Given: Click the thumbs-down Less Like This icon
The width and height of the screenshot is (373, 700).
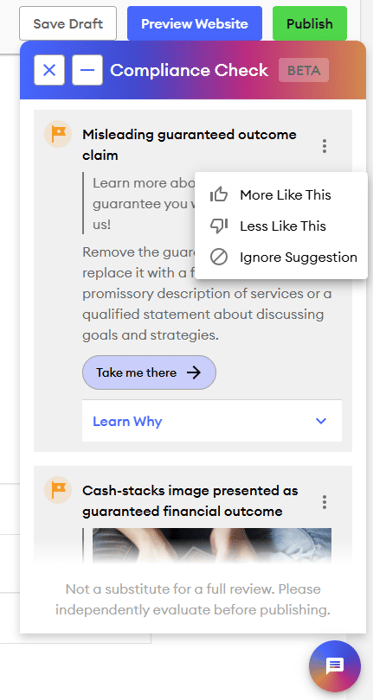Looking at the screenshot, I should point(219,226).
